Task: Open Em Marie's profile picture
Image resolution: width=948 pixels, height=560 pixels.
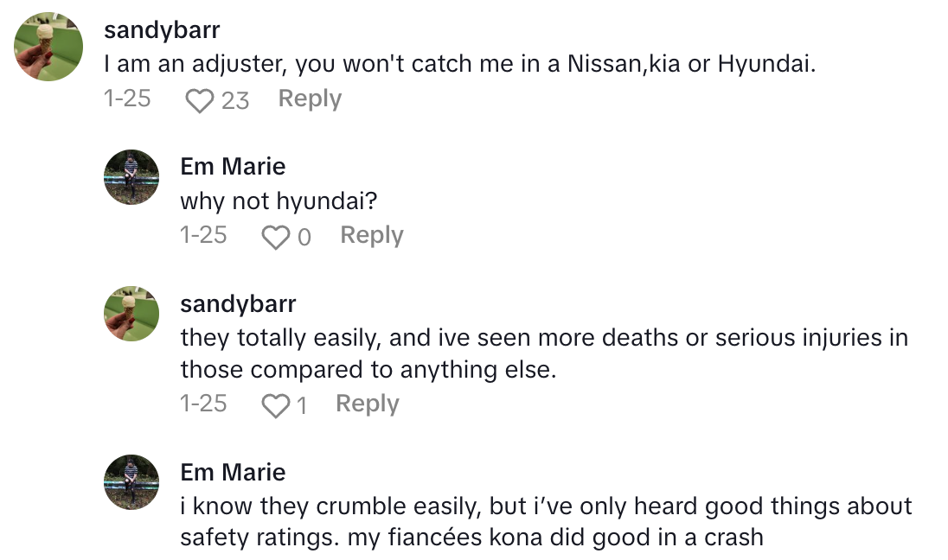Action: tap(131, 176)
